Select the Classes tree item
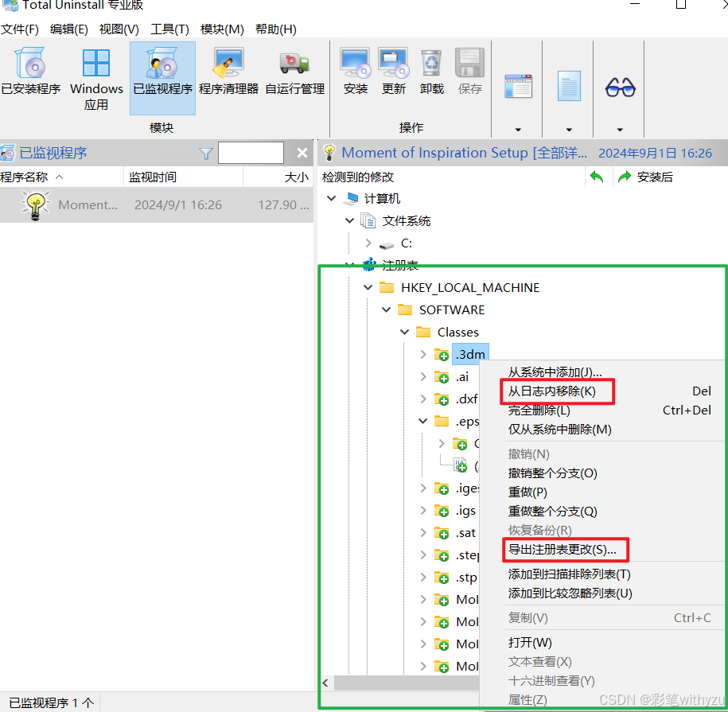728x712 pixels. point(457,332)
